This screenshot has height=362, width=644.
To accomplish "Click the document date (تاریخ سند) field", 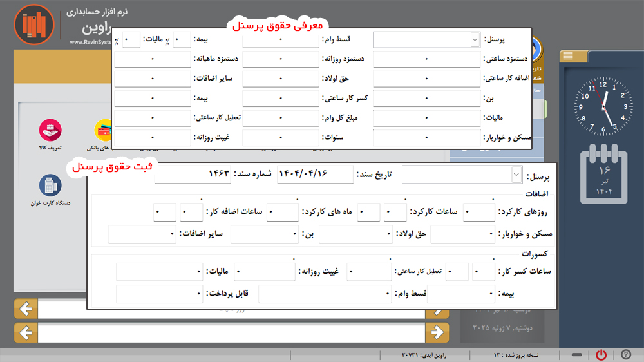I will point(316,175).
